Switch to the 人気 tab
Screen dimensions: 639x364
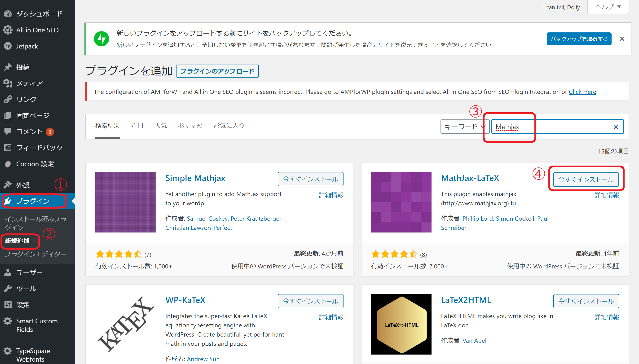(x=161, y=126)
